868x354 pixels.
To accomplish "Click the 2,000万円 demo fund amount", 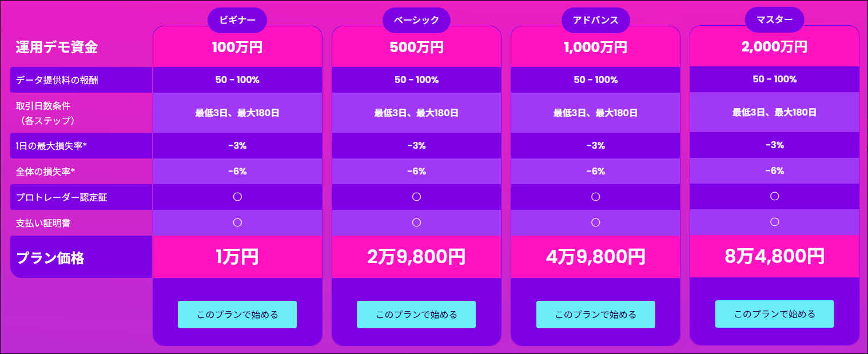I will coord(774,46).
